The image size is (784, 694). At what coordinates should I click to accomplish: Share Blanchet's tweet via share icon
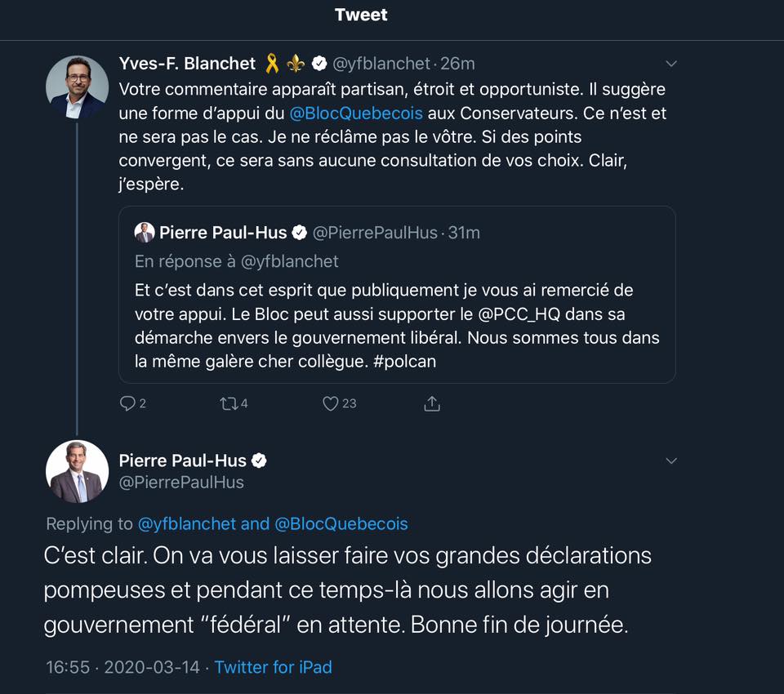point(432,403)
